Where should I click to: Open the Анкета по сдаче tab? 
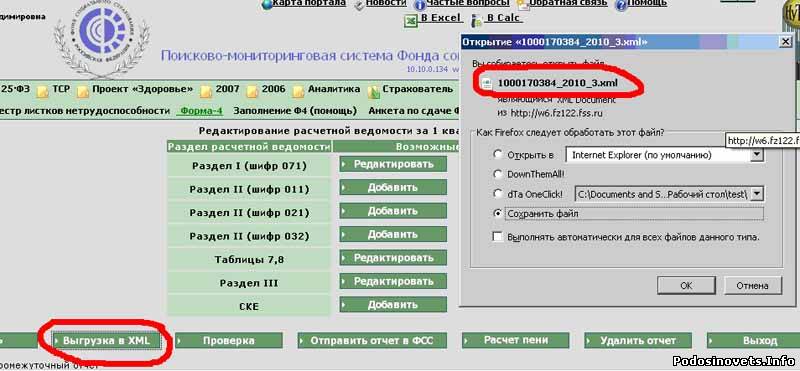[x=413, y=111]
